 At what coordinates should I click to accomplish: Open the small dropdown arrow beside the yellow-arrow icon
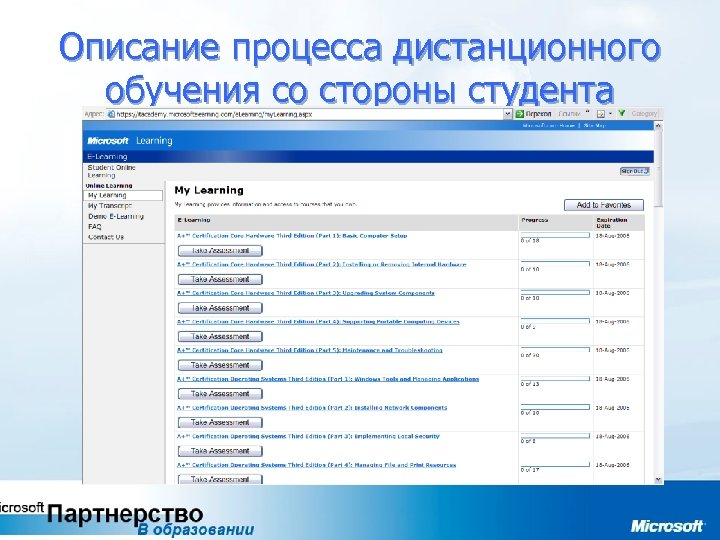(x=610, y=113)
